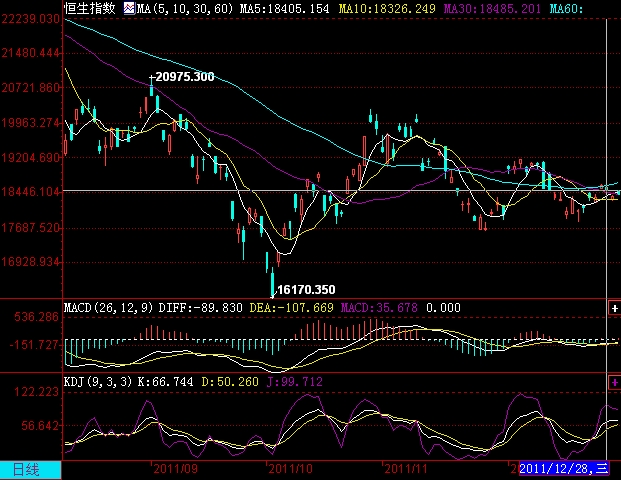The width and height of the screenshot is (621, 480).
Task: Click the highlighted 2011/12/28 date label
Action: (x=564, y=469)
